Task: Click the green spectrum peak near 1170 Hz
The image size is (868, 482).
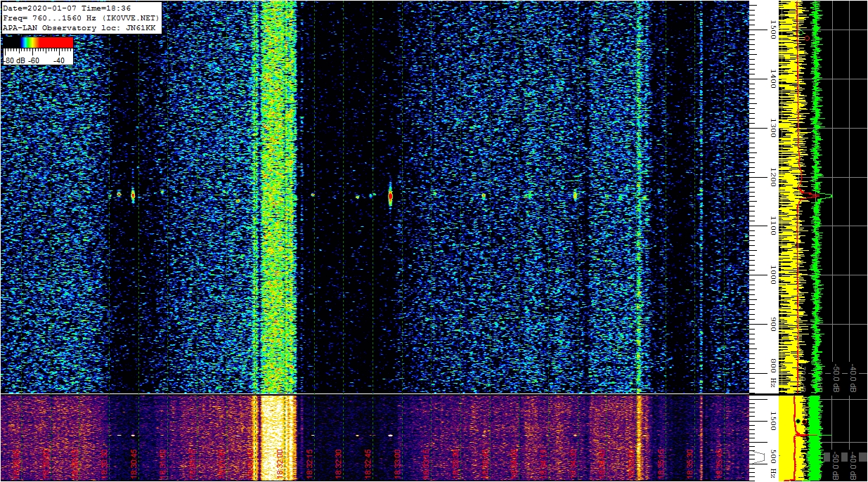Action: click(828, 195)
